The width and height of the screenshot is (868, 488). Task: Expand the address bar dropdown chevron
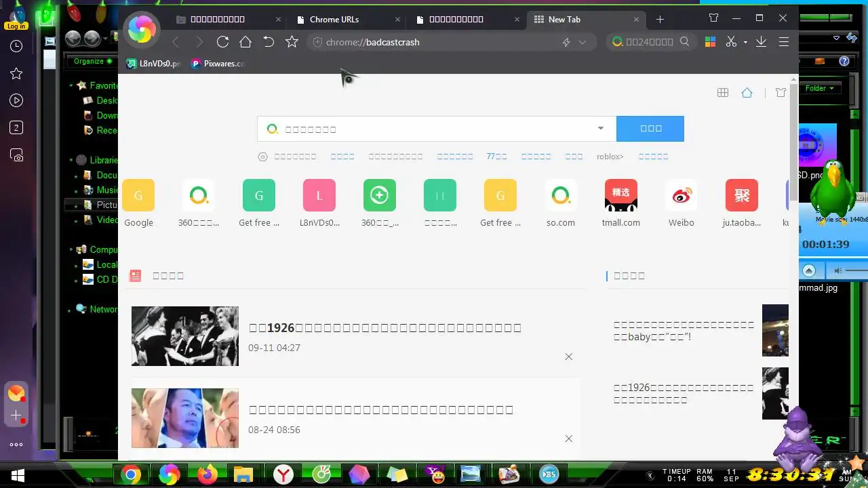582,42
